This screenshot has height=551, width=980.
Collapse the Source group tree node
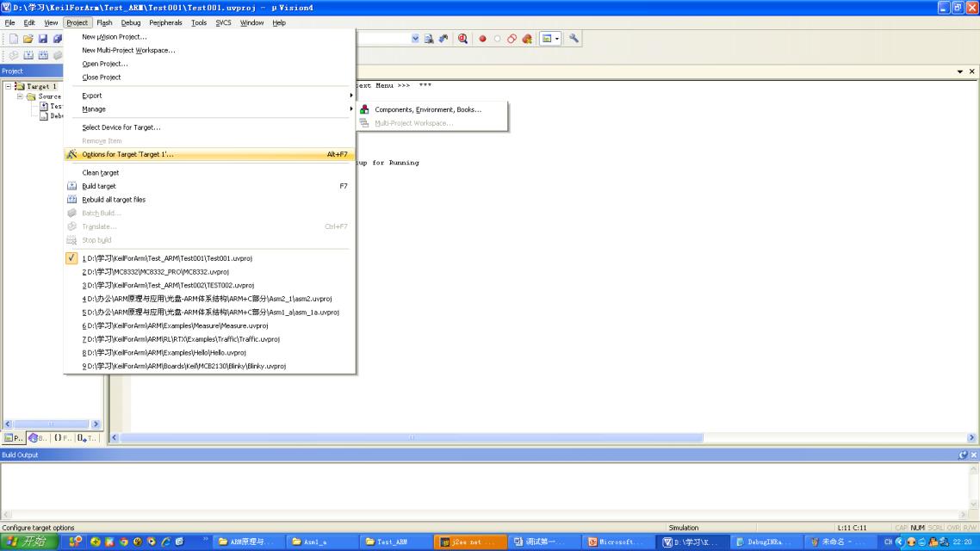pyautogui.click(x=20, y=96)
